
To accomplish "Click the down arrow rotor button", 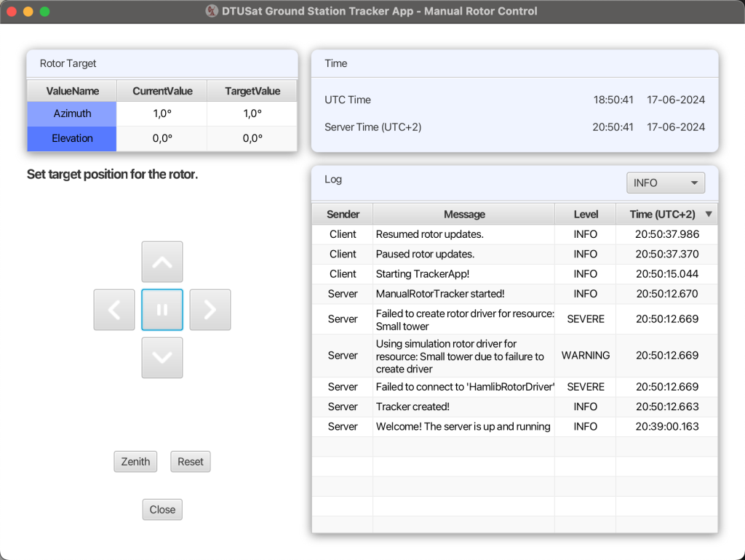I will tap(162, 358).
